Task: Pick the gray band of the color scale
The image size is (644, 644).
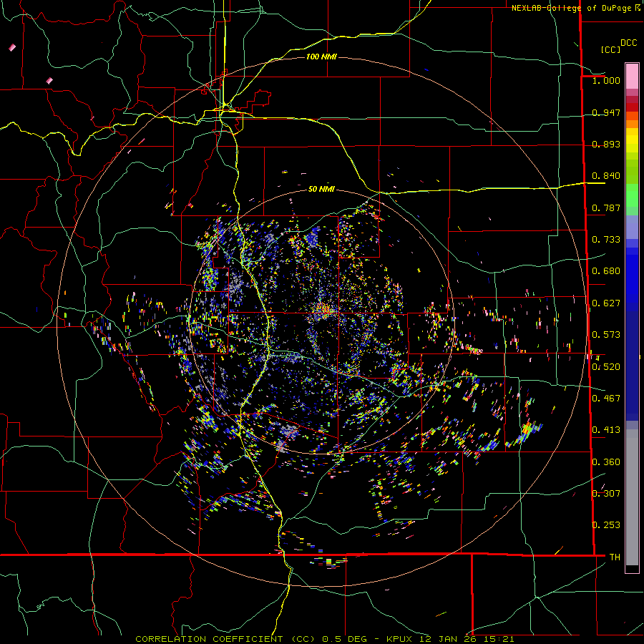Action: click(x=632, y=497)
